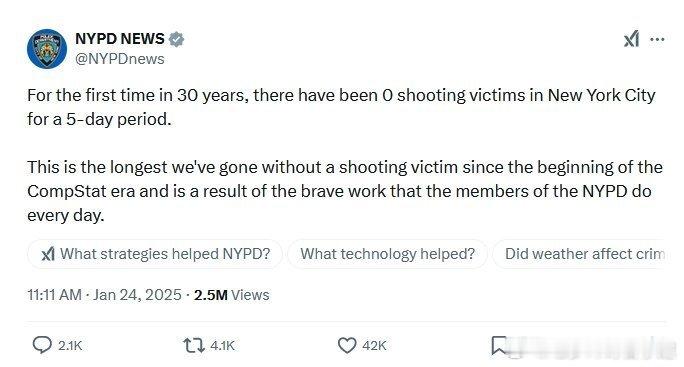Open the three-dot more options menu
The image size is (684, 367).
[x=657, y=39]
